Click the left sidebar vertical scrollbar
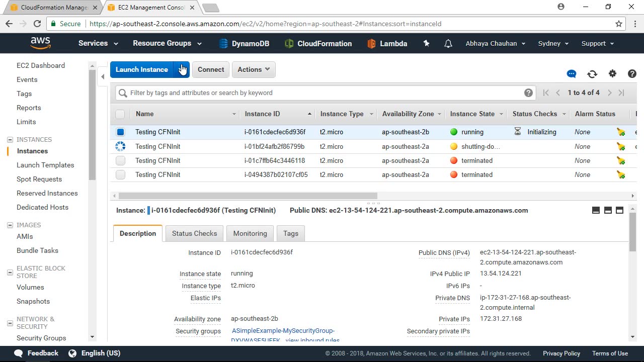The width and height of the screenshot is (644, 362). point(92,125)
